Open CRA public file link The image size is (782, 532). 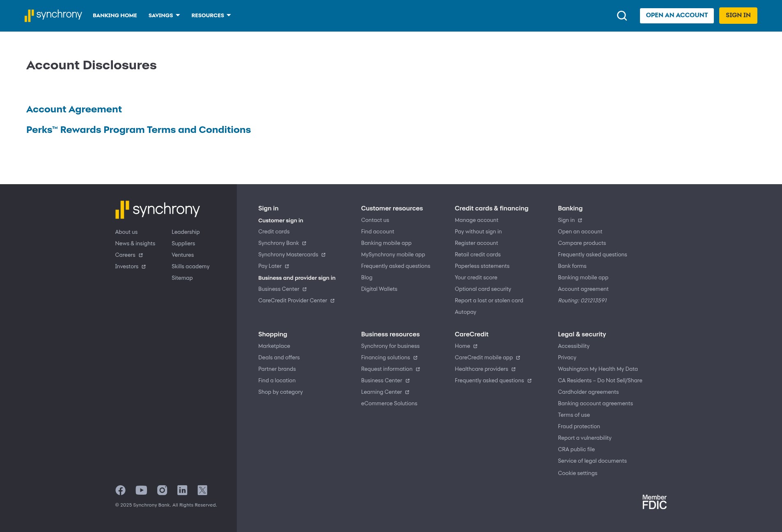(576, 450)
